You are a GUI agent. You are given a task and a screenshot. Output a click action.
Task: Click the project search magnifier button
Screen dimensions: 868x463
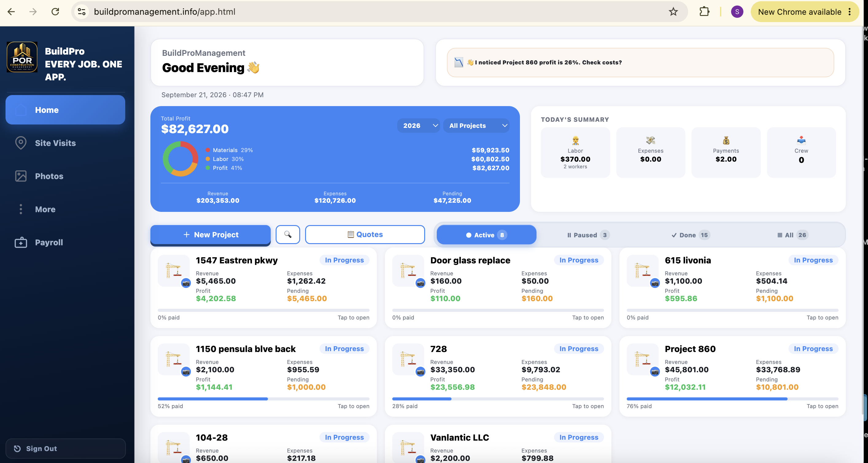(x=288, y=234)
